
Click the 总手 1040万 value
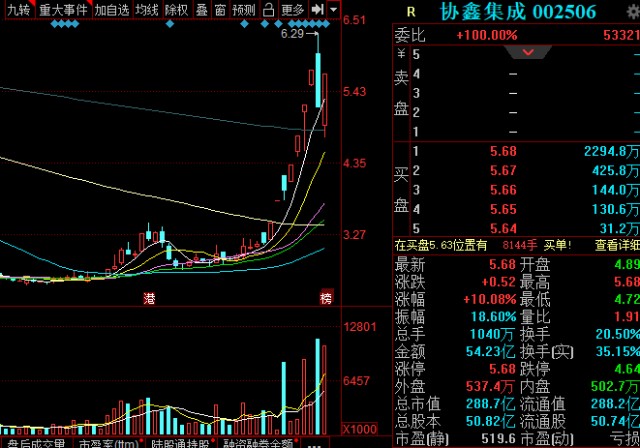[x=492, y=335]
